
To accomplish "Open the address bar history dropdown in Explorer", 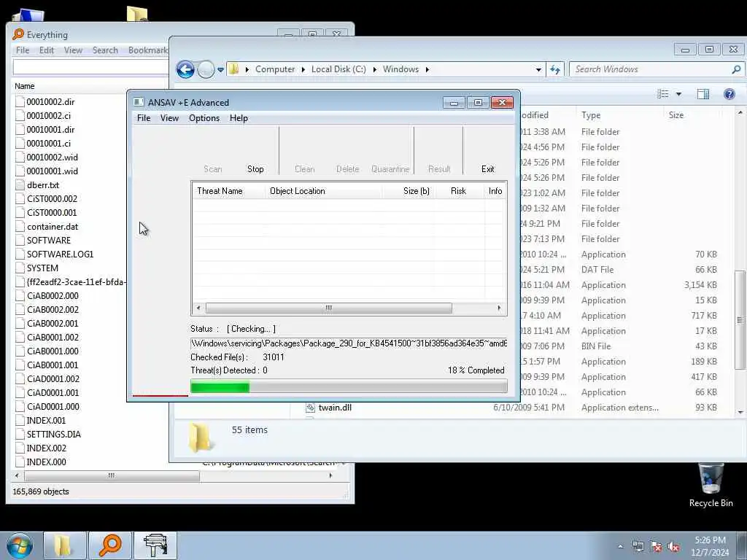I will 538,69.
